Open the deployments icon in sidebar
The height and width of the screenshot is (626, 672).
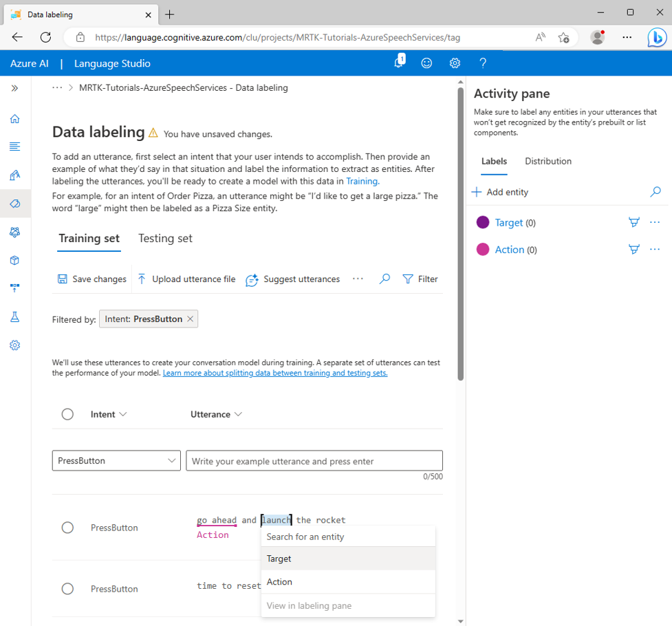point(15,288)
